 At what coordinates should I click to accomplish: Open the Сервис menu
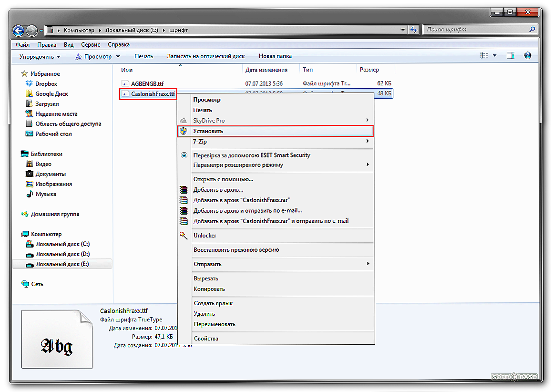[x=90, y=45]
